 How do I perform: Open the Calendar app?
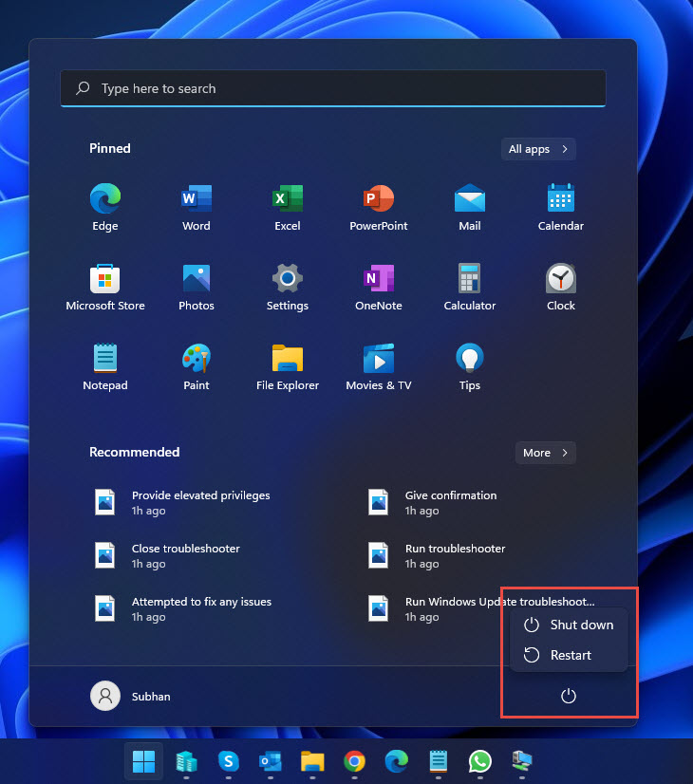click(560, 207)
